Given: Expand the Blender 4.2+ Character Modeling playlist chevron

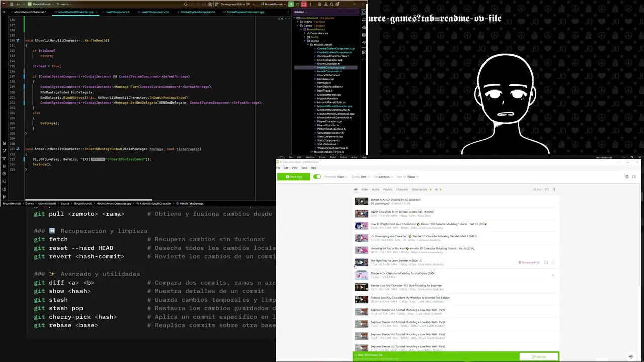Looking at the screenshot, I should tap(553, 275).
